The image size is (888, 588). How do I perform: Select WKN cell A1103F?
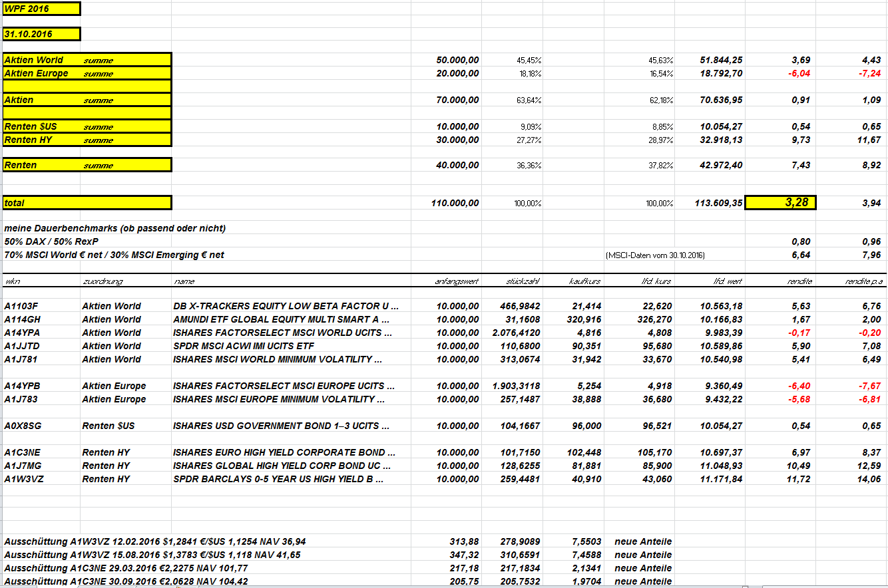(x=21, y=306)
